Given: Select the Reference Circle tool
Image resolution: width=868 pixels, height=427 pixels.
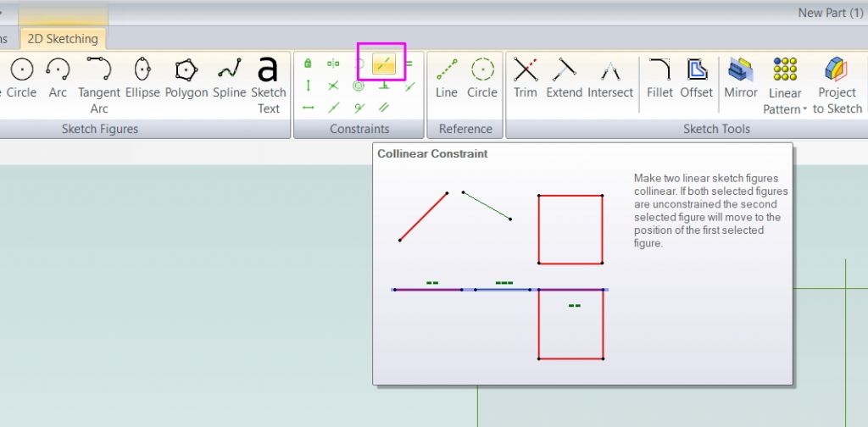Looking at the screenshot, I should 482,79.
